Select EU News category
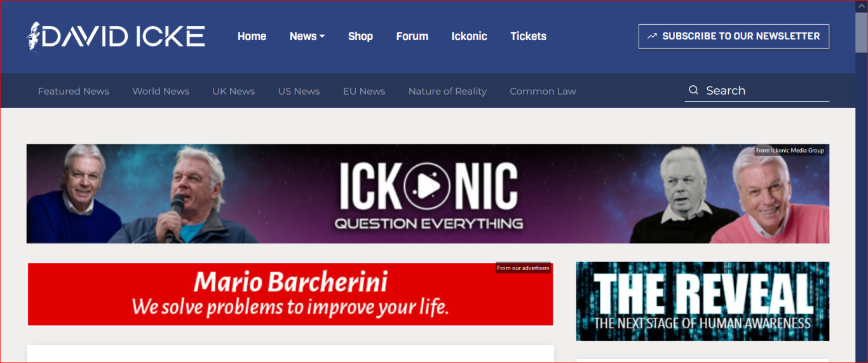This screenshot has height=363, width=868. [x=364, y=91]
